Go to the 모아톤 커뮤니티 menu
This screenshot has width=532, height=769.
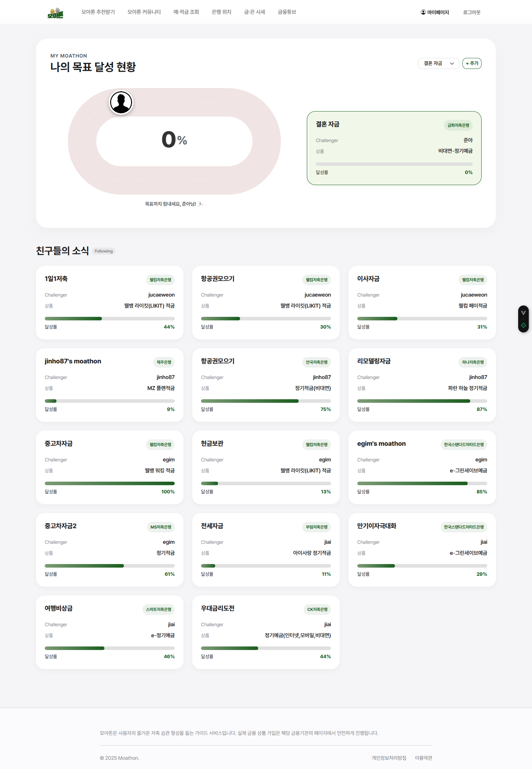pyautogui.click(x=144, y=12)
